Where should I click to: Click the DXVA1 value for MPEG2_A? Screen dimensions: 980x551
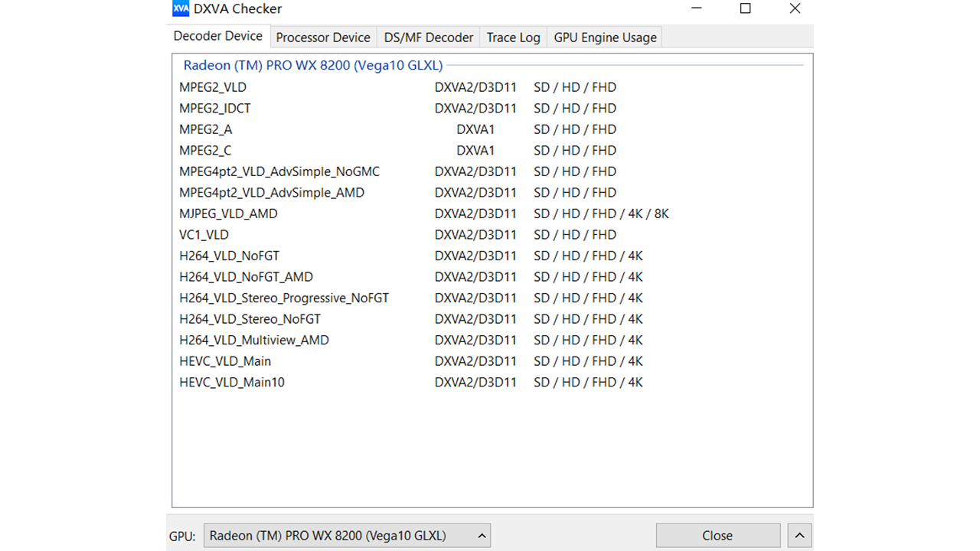pyautogui.click(x=475, y=129)
